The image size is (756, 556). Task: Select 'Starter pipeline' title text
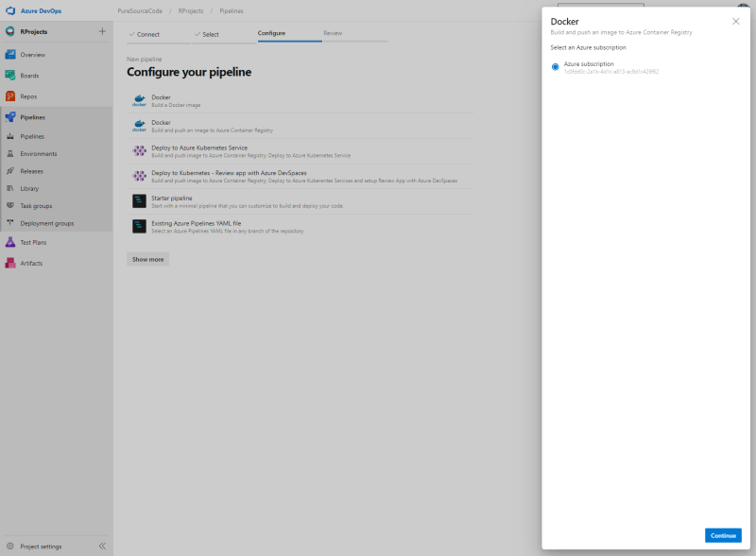[172, 198]
